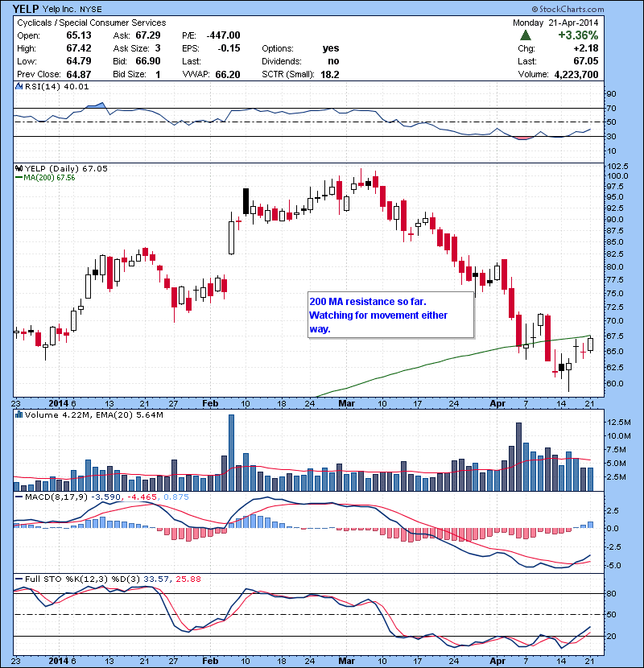Click the green up-triangle change indicator
Viewport: 644px width, 668px height.
[x=526, y=35]
